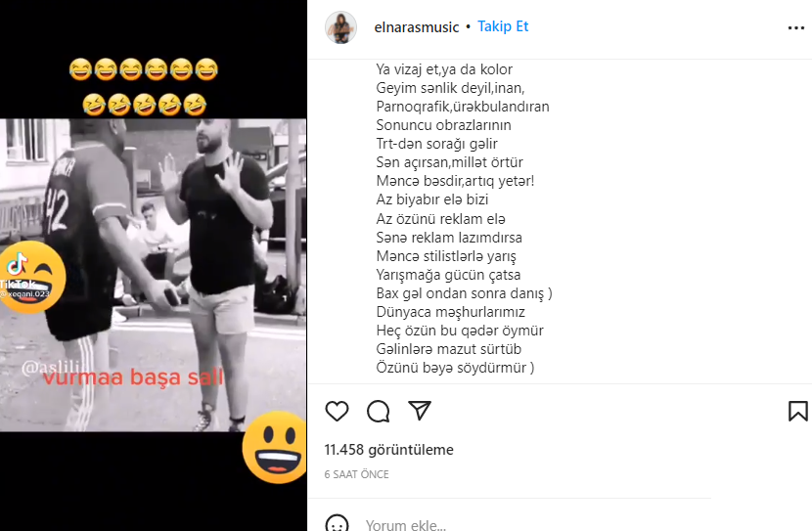Click the large smiling emoji sticker on the video

(x=275, y=447)
